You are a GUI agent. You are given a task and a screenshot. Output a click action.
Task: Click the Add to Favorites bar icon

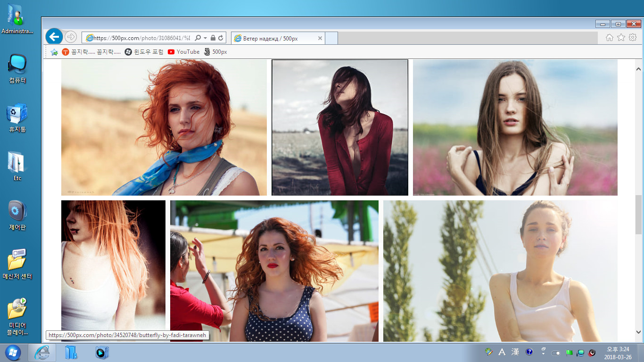(54, 52)
